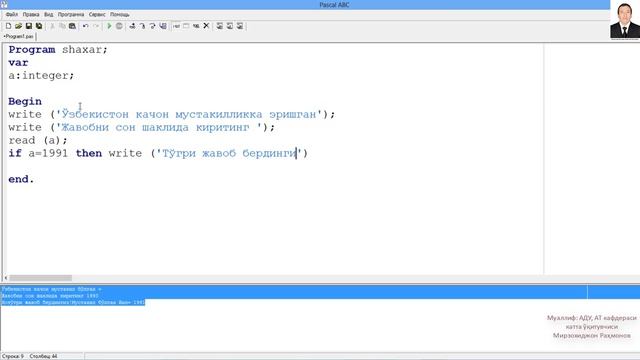Click the third highlighted output line
This screenshot has height=360, width=640.
coord(73,302)
